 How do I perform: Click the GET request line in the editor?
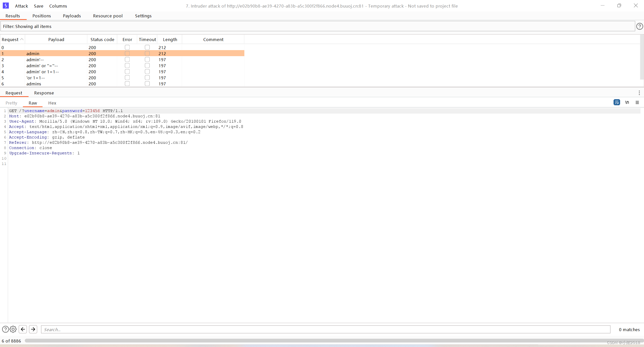click(66, 111)
